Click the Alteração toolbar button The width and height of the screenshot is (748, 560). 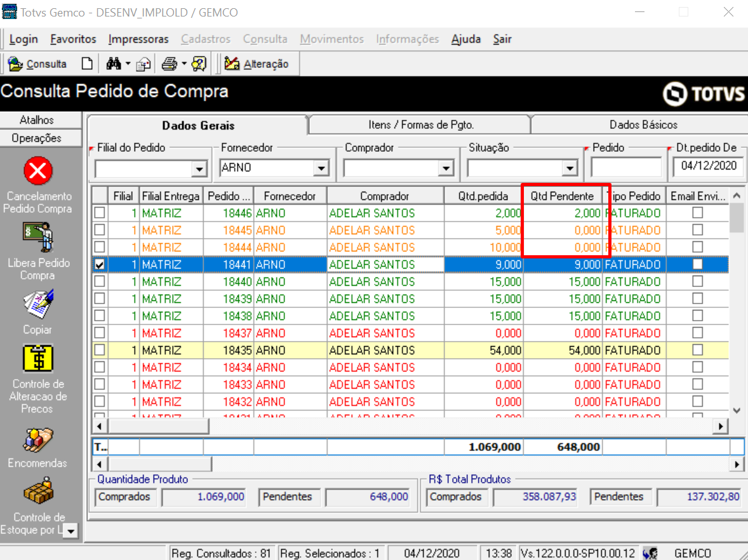257,63
